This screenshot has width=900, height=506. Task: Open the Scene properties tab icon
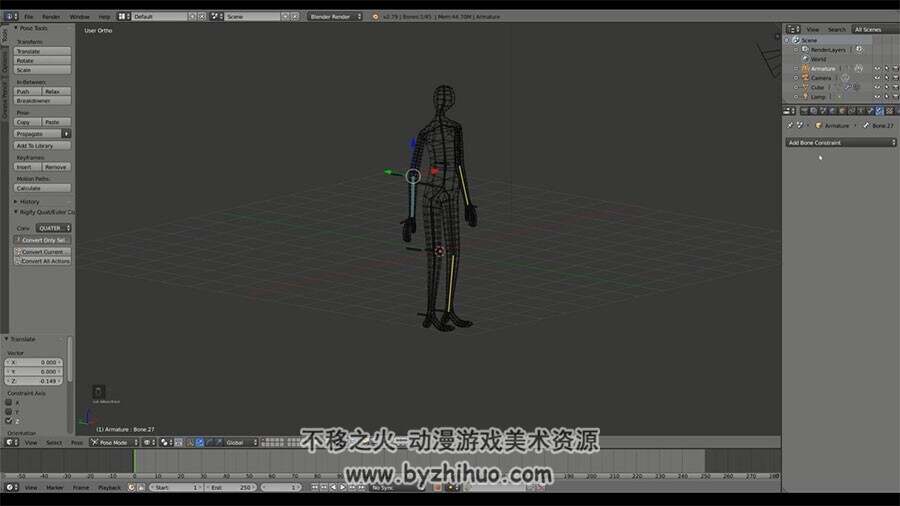tap(824, 111)
